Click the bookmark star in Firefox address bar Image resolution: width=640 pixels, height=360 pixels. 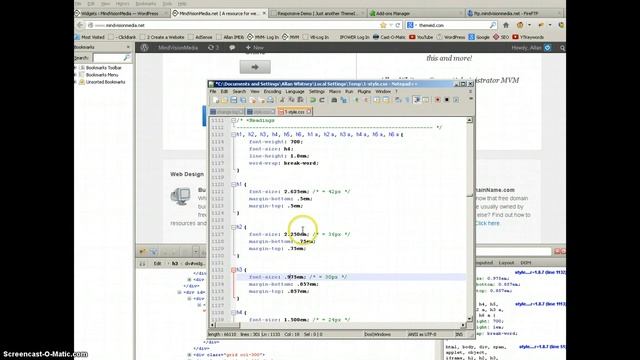pos(383,25)
